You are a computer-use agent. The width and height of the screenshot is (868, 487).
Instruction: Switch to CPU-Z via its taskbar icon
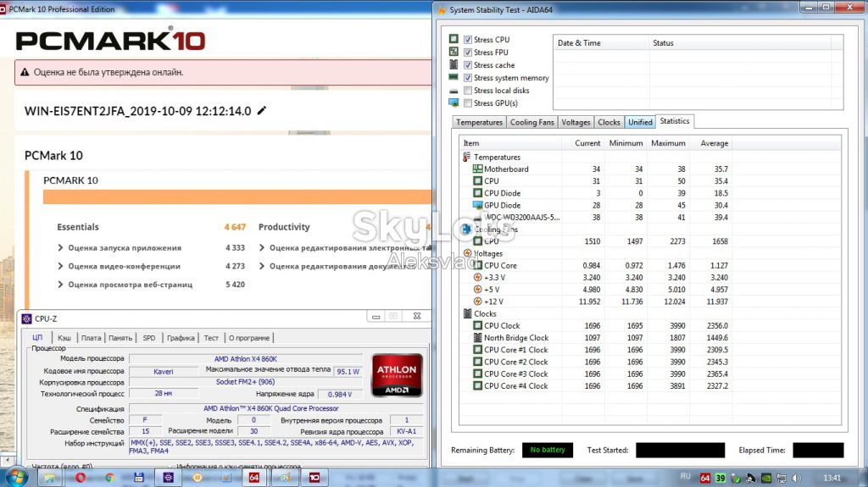point(169,477)
